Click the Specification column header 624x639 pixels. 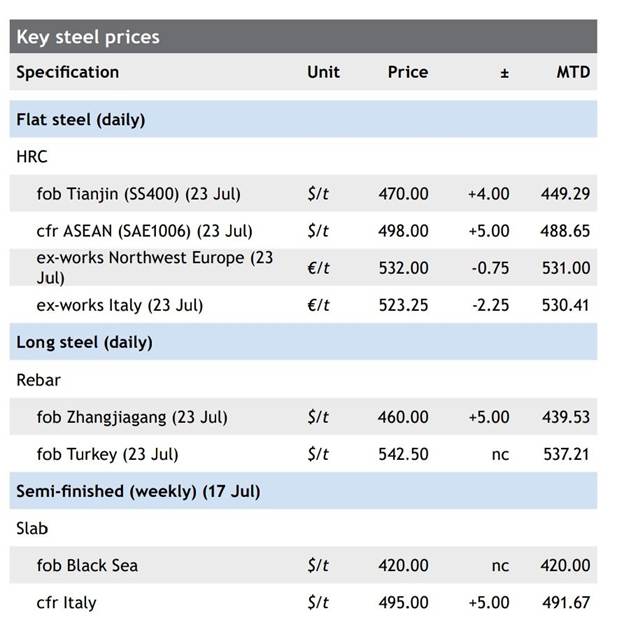pyautogui.click(x=67, y=72)
